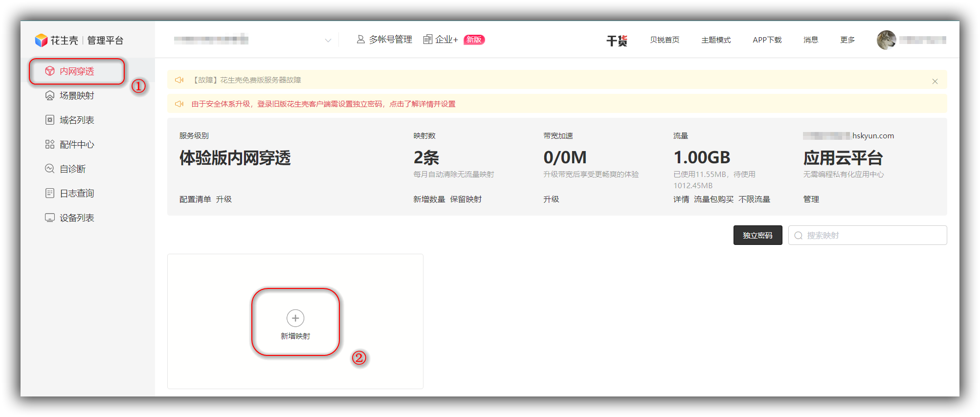Click the 新版 red badge
This screenshot has height=417, width=980.
474,40
